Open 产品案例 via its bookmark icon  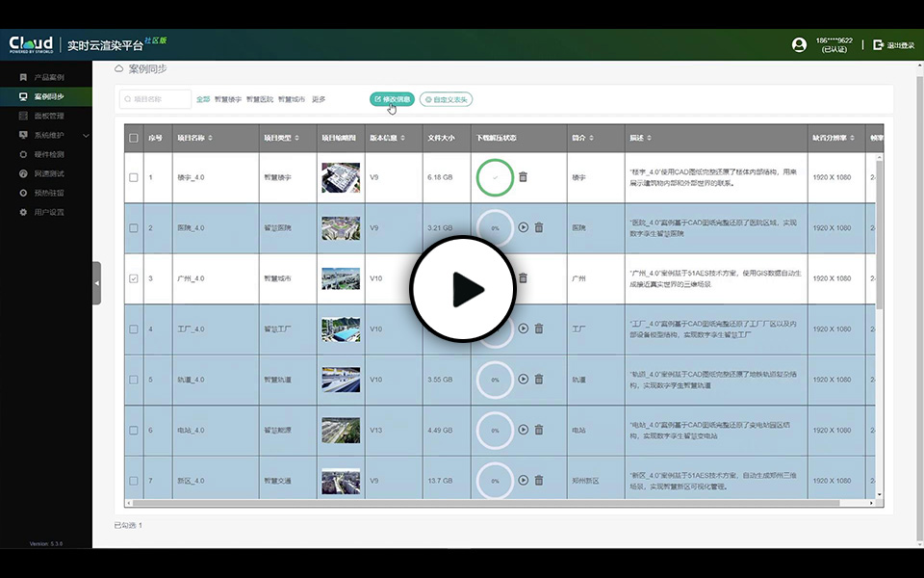click(x=23, y=77)
